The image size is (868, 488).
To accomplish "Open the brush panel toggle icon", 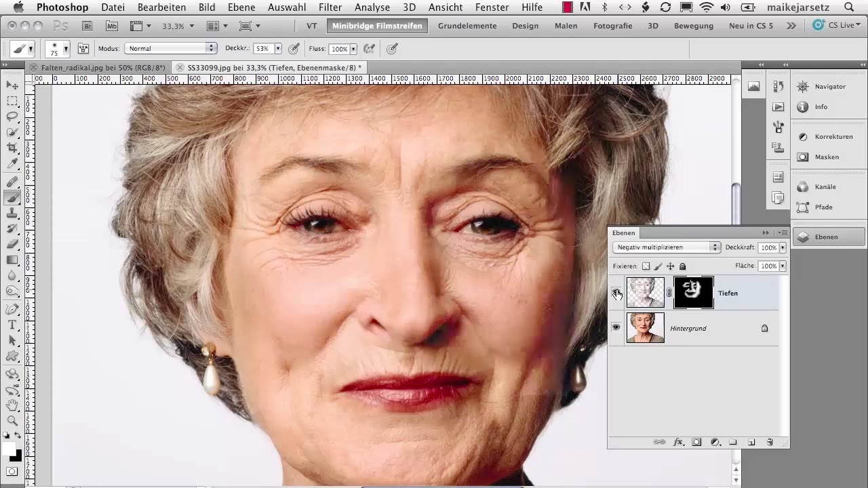I will coord(83,49).
